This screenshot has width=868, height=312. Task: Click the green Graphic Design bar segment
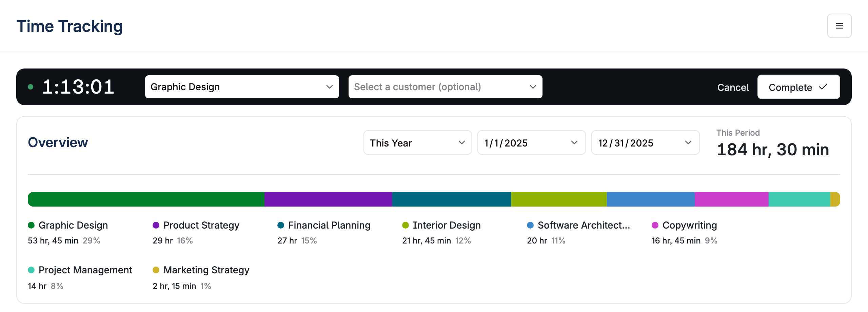(146, 199)
